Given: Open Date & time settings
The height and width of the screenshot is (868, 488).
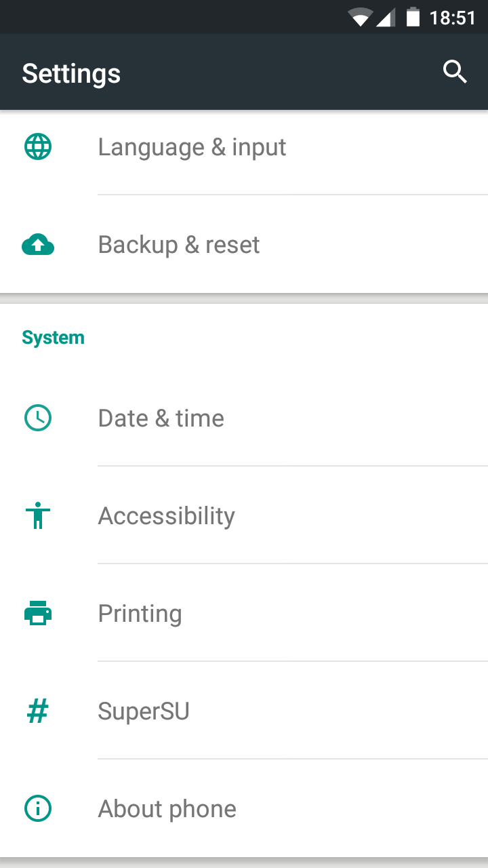Looking at the screenshot, I should (161, 418).
